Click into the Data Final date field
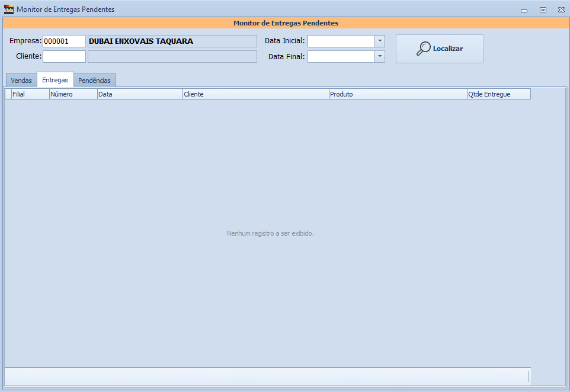Image resolution: width=570 pixels, height=392 pixels. click(341, 57)
